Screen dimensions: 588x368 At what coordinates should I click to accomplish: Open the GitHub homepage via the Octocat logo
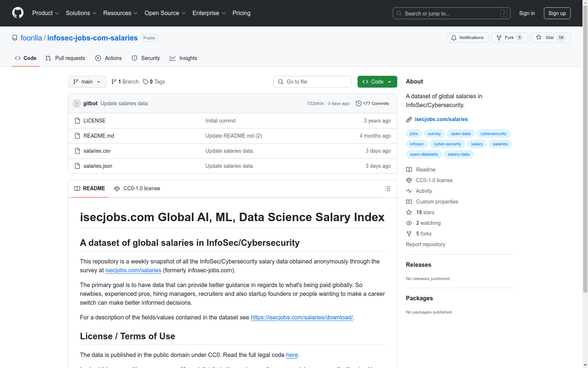pyautogui.click(x=18, y=13)
